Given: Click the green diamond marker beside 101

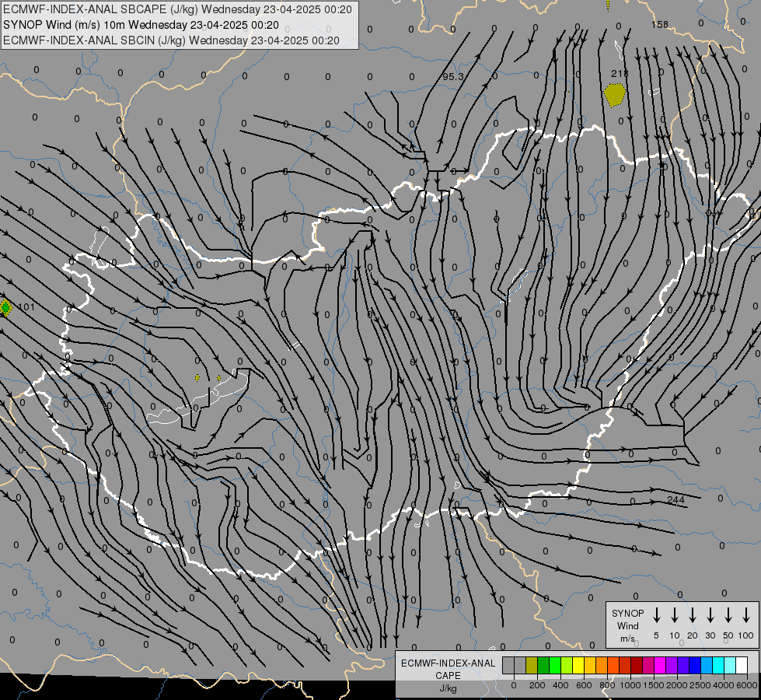Looking at the screenshot, I should pyautogui.click(x=5, y=307).
